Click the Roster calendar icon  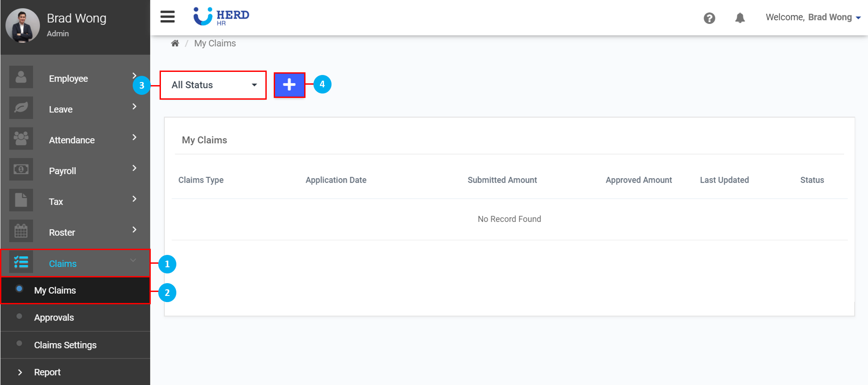pyautogui.click(x=21, y=231)
